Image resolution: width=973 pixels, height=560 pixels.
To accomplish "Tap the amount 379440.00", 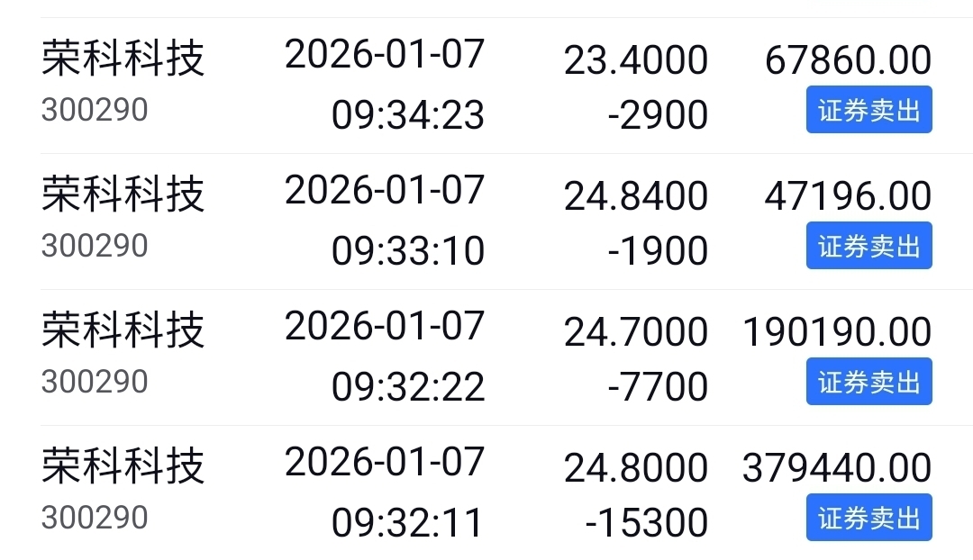I will click(x=837, y=467).
